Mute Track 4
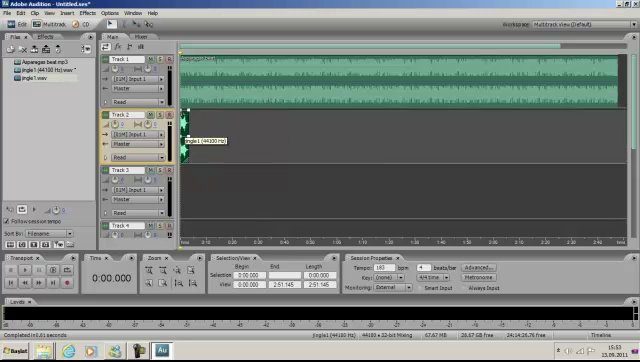Viewport: 640px width, 362px height. coord(151,226)
